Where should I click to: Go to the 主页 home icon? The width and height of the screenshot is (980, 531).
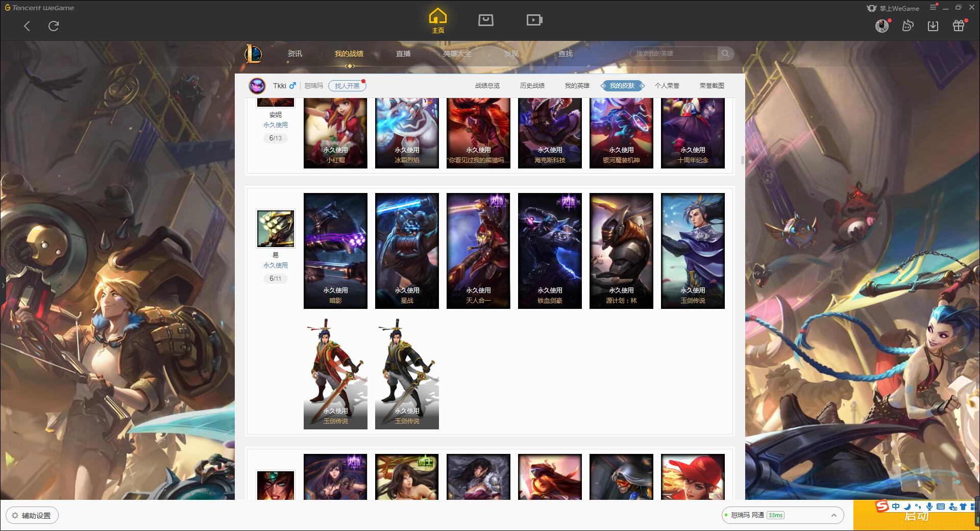(437, 21)
